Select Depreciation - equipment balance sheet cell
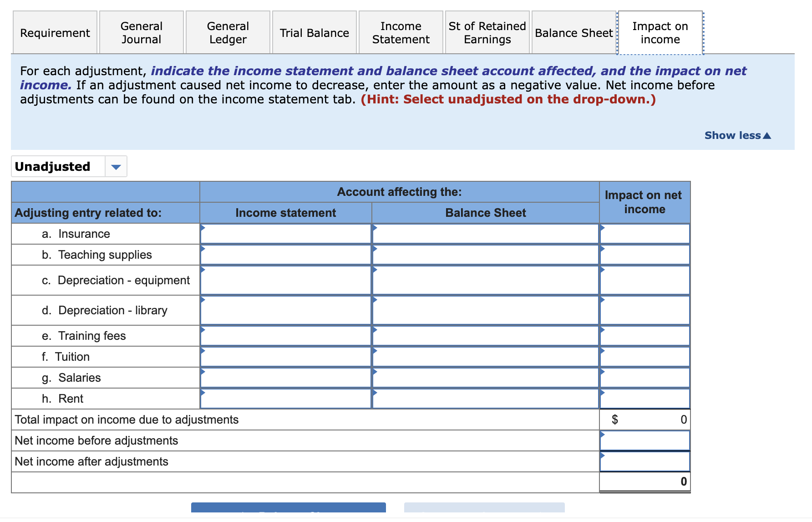 (x=486, y=280)
